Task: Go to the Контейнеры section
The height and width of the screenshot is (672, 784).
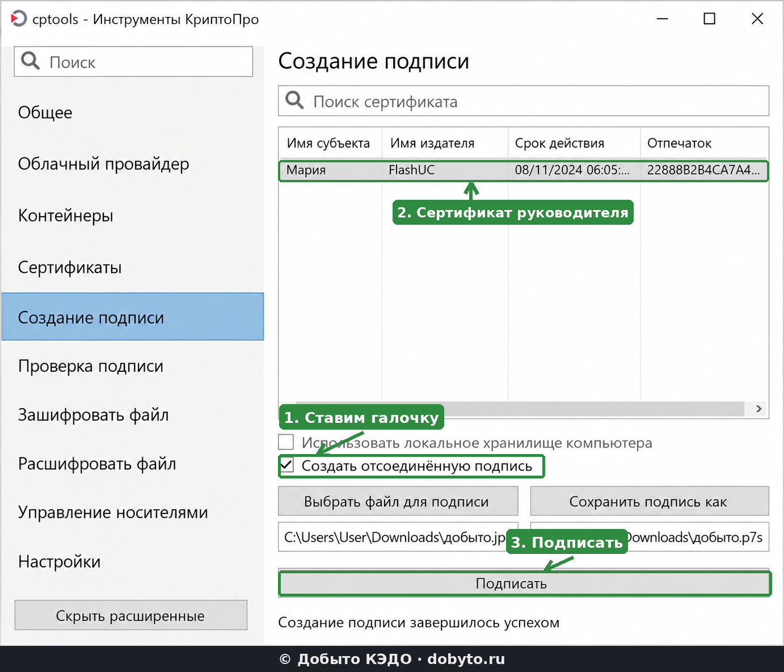Action: [x=133, y=215]
